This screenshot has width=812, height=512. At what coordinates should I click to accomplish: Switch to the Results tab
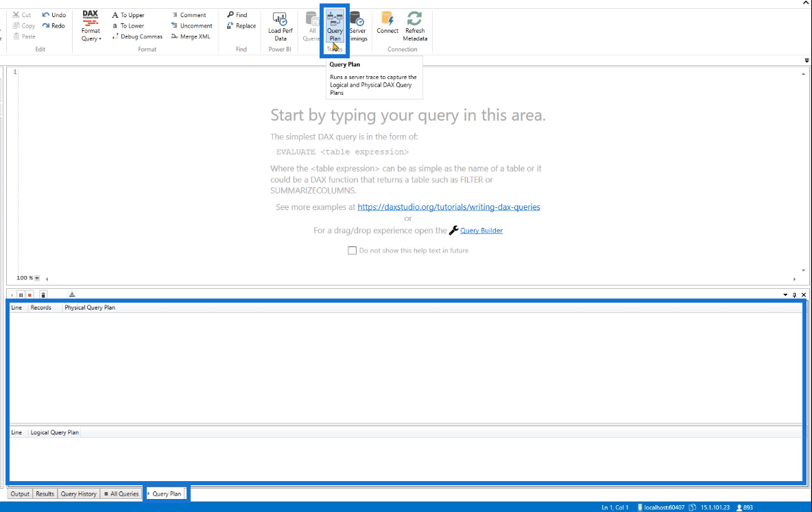tap(45, 494)
